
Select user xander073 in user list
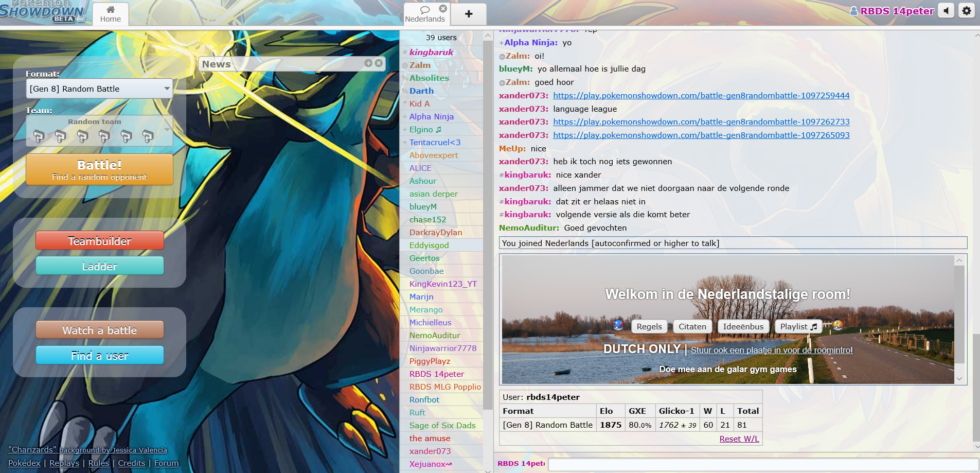click(x=441, y=451)
